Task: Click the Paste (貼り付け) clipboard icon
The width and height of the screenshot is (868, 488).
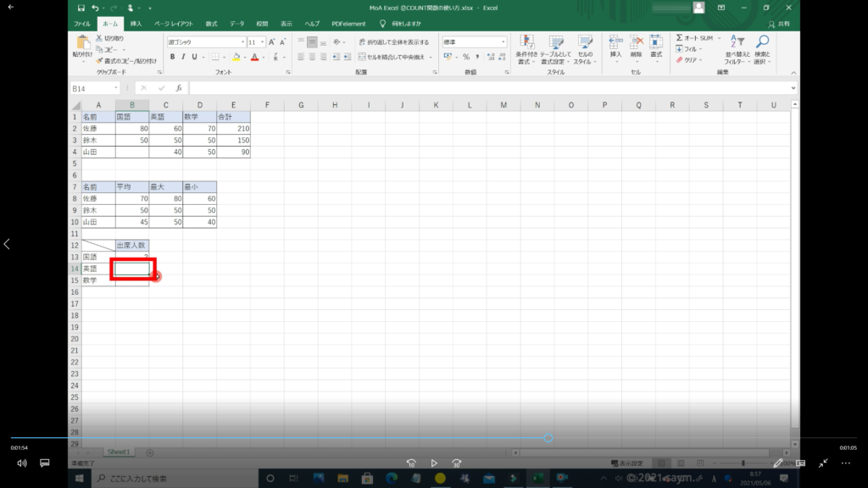Action: 83,42
